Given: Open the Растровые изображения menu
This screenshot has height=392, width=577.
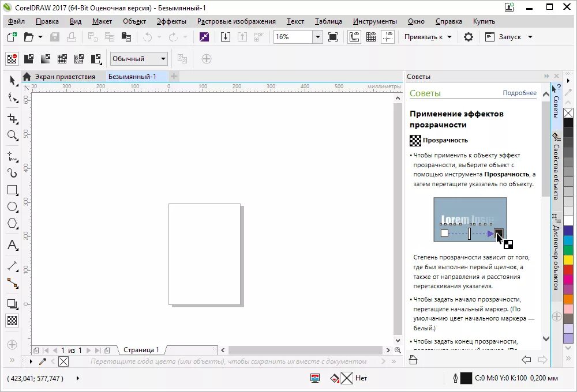Looking at the screenshot, I should coord(236,21).
